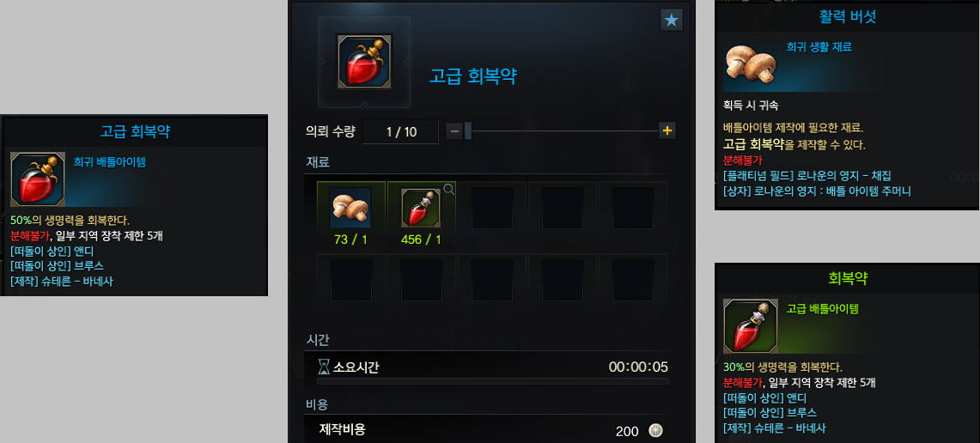Screen dimensions: 980x443
Task: Click the silver coin icon next to 200
Action: click(655, 430)
